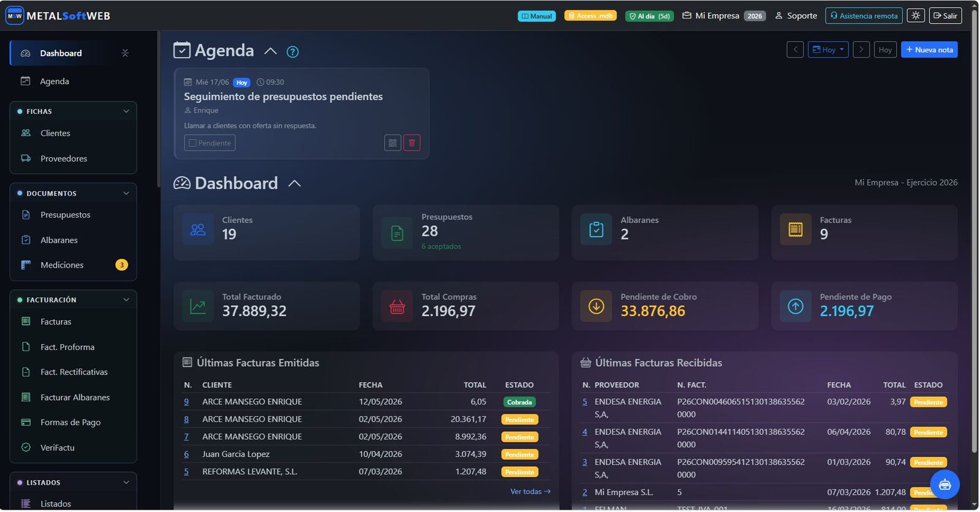This screenshot has height=512, width=980.
Task: Collapse sidebar sections icon beside Dashboard
Action: pos(125,53)
